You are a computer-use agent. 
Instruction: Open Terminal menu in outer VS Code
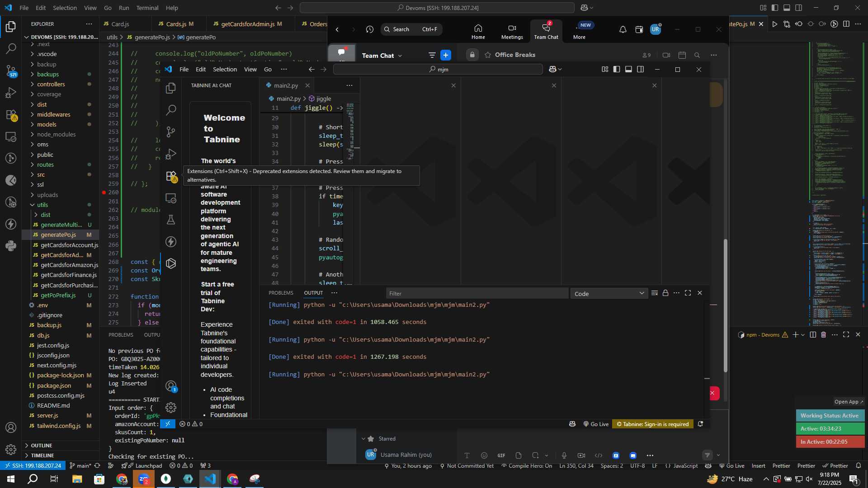(x=147, y=8)
